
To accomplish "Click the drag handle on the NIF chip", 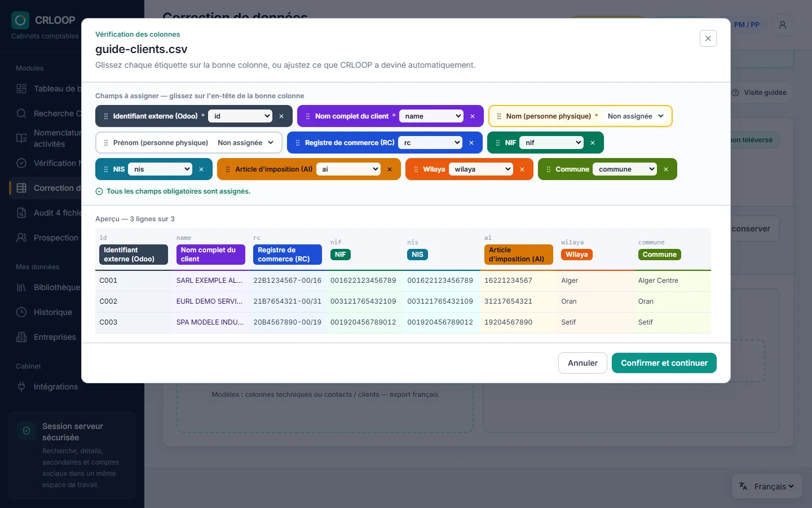I will coord(497,143).
